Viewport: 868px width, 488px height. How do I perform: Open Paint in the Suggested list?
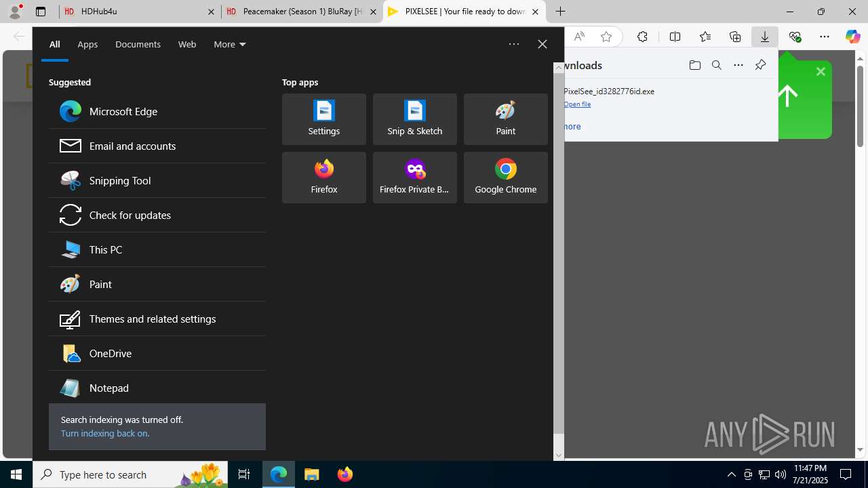[x=157, y=284]
